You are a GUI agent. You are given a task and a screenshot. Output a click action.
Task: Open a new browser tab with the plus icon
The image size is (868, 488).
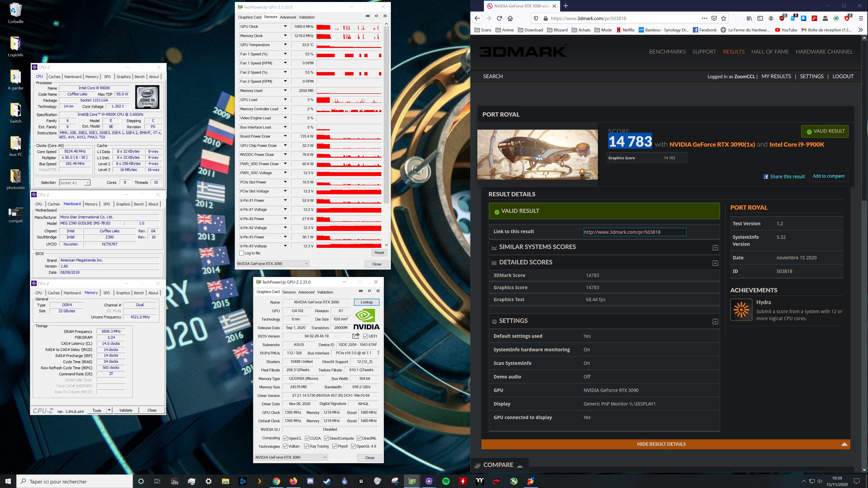point(566,6)
